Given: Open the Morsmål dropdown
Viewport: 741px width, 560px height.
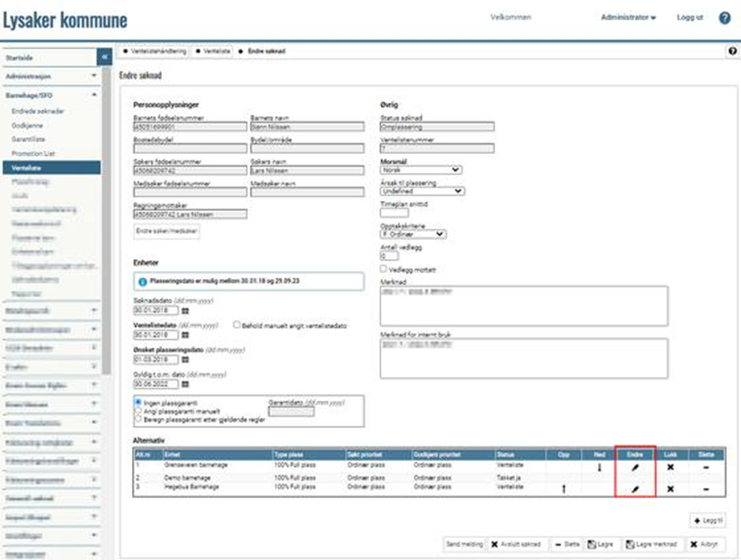Looking at the screenshot, I should 421,169.
